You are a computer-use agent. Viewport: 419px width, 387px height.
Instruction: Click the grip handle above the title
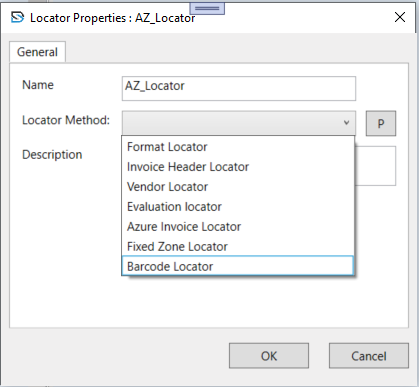(207, 8)
